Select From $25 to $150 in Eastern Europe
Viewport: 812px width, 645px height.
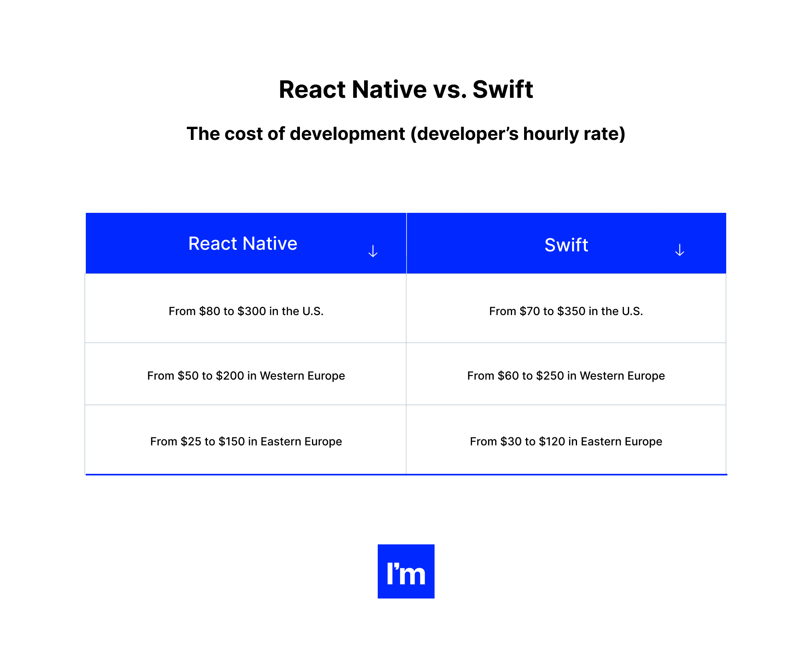pyautogui.click(x=246, y=441)
